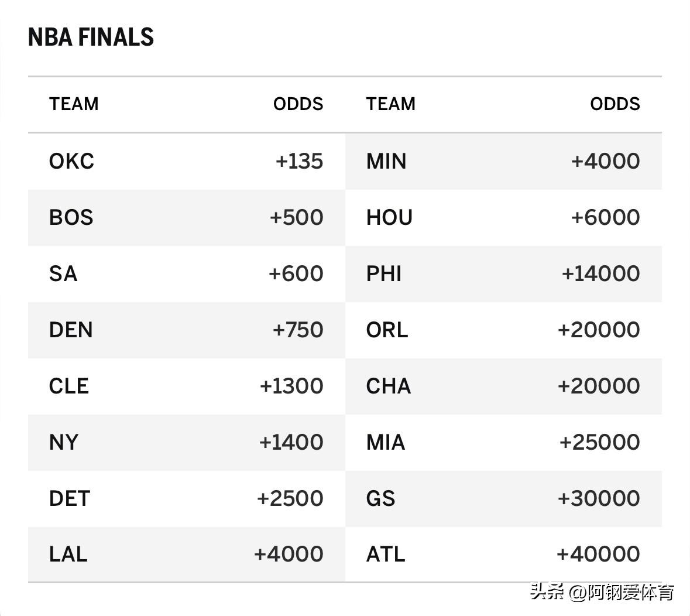Pick the NY team entry

(63, 442)
